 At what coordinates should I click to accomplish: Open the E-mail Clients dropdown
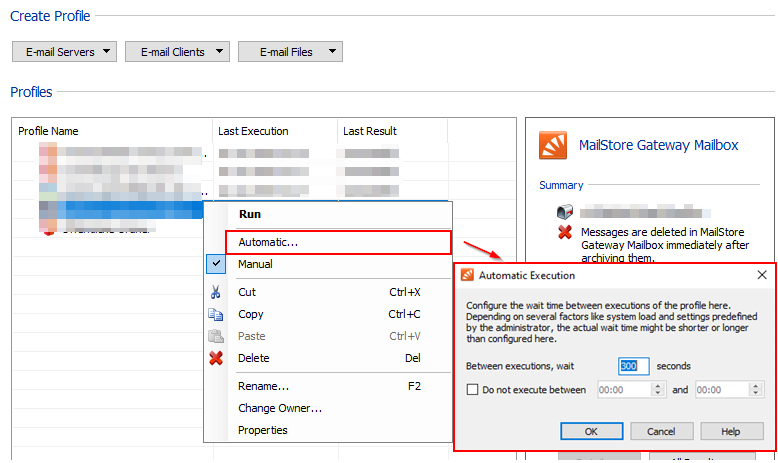177,52
